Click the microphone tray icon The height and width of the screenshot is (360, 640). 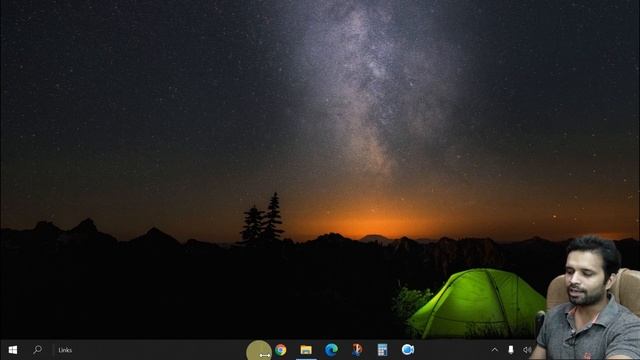[x=511, y=350]
